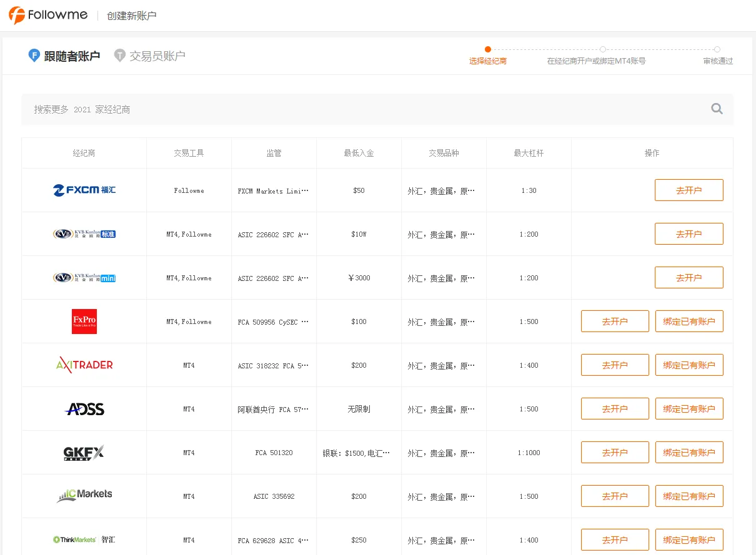Click 去开户 for KVB mini row
Screen dimensions: 756x555
[x=689, y=278]
